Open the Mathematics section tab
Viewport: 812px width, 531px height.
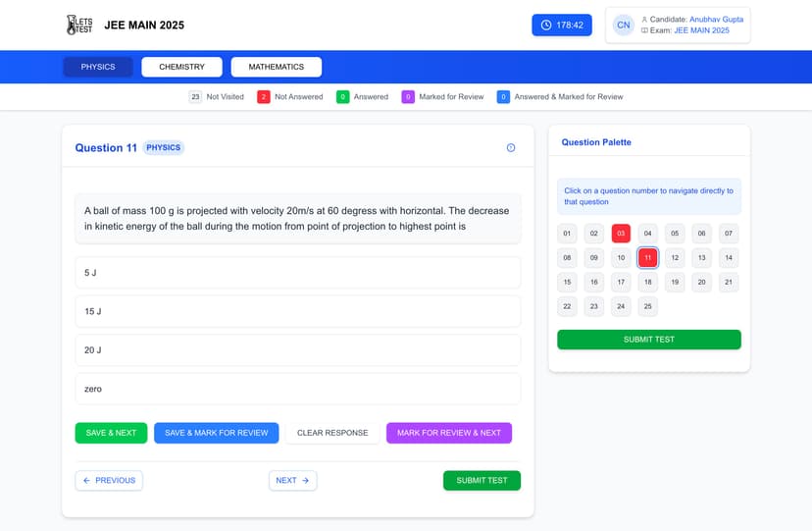point(276,67)
